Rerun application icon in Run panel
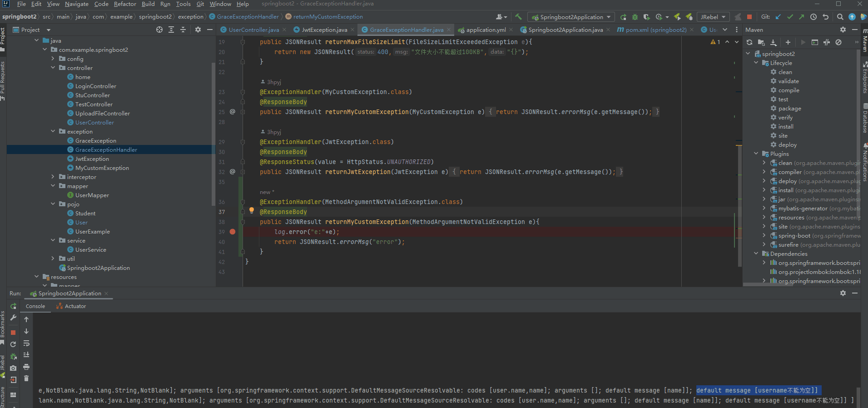The height and width of the screenshot is (408, 868). (13, 306)
